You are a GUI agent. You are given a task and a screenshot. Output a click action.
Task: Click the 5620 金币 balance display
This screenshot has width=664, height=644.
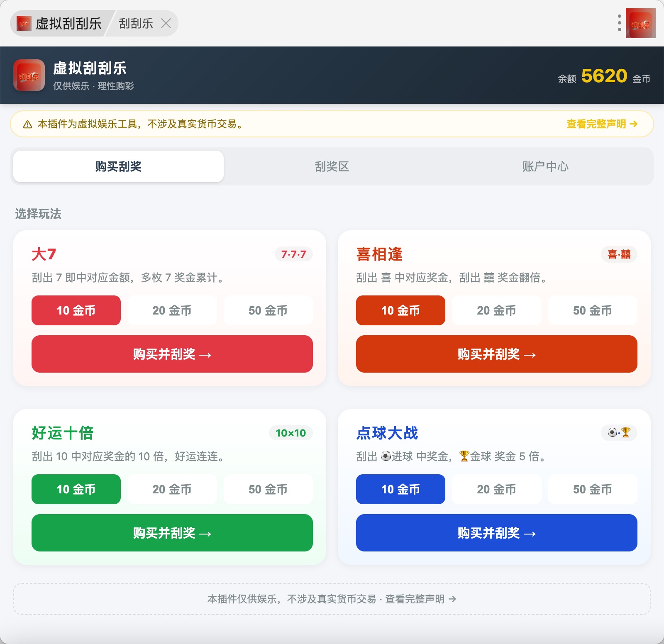coord(604,76)
